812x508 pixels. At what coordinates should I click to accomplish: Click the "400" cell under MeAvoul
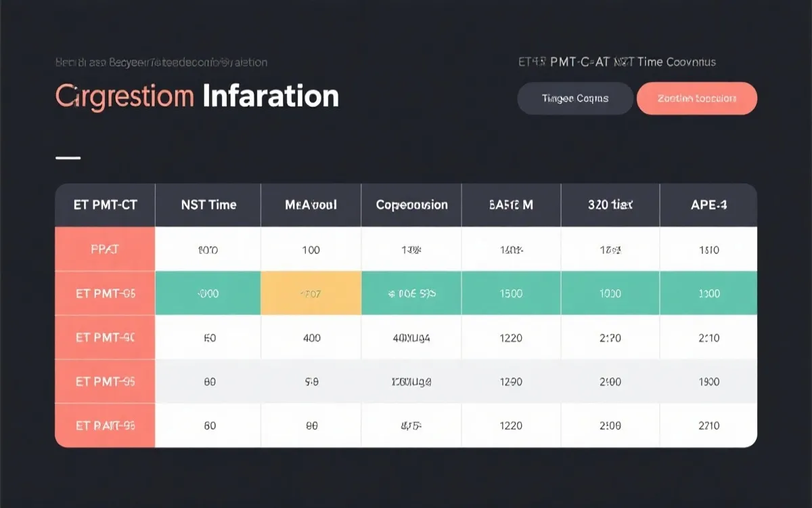(x=311, y=338)
